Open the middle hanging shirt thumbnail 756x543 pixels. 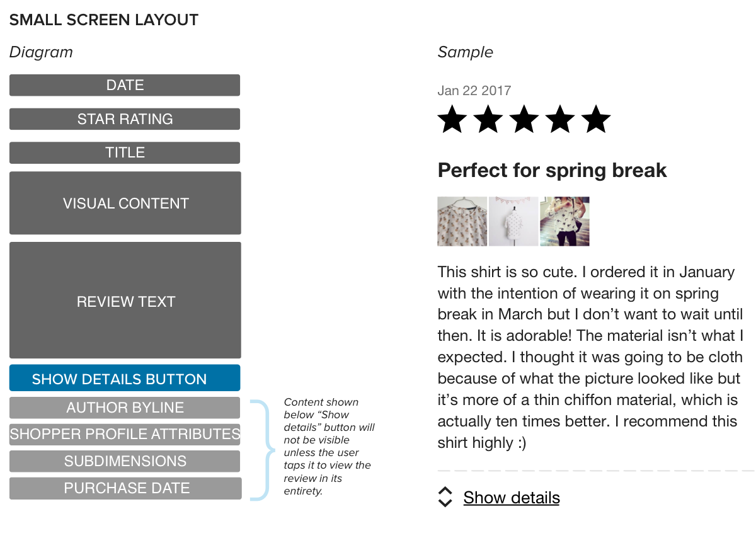513,221
